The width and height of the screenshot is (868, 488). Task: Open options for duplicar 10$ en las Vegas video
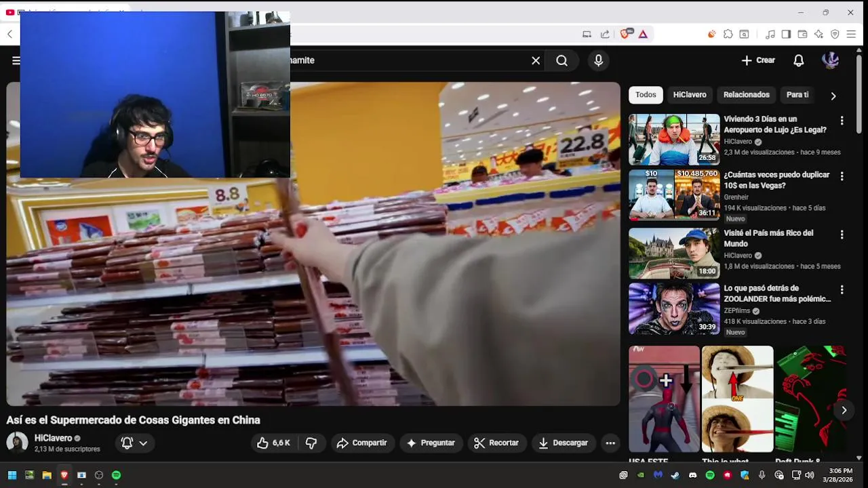842,176
